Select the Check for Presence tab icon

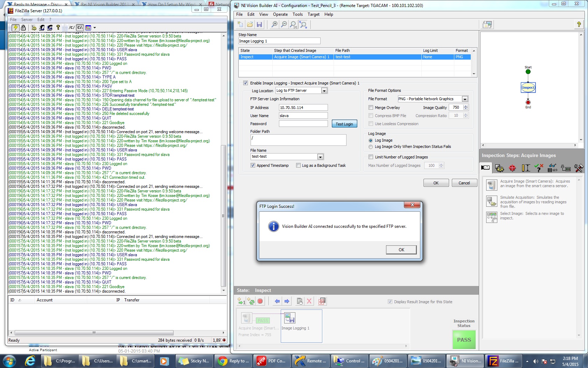tap(539, 168)
